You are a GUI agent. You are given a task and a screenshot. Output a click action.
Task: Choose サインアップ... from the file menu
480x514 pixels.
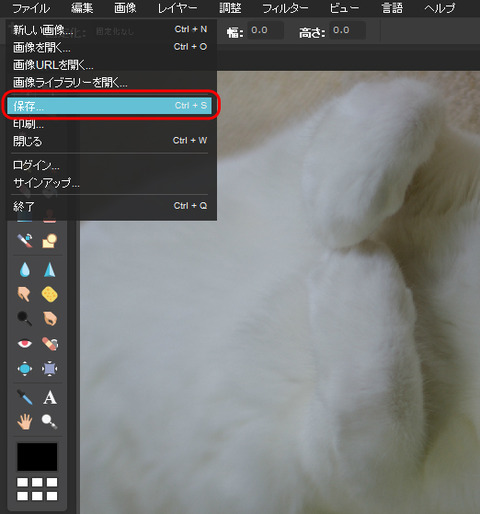[110, 182]
